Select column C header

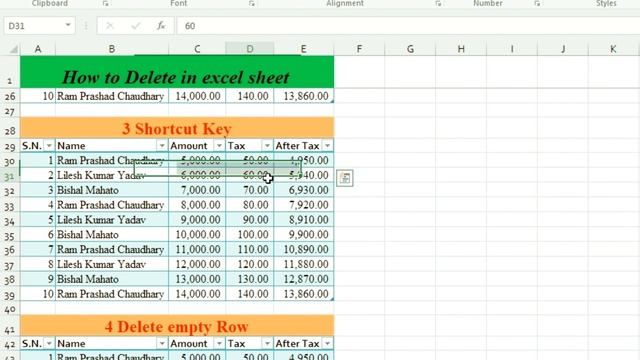point(197,49)
